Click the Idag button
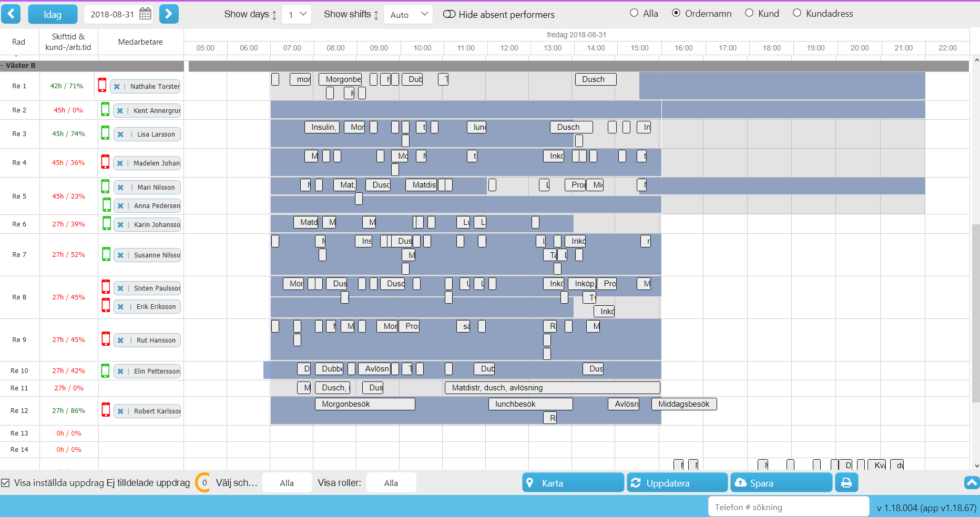The width and height of the screenshot is (980, 517). click(x=53, y=14)
